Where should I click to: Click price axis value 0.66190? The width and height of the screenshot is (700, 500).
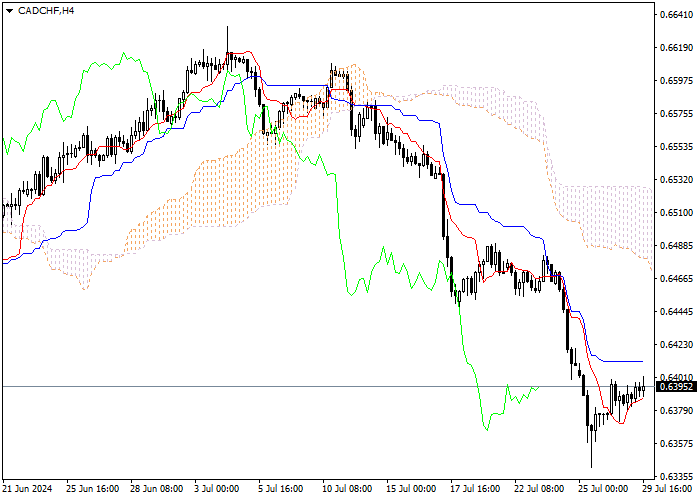(x=676, y=48)
